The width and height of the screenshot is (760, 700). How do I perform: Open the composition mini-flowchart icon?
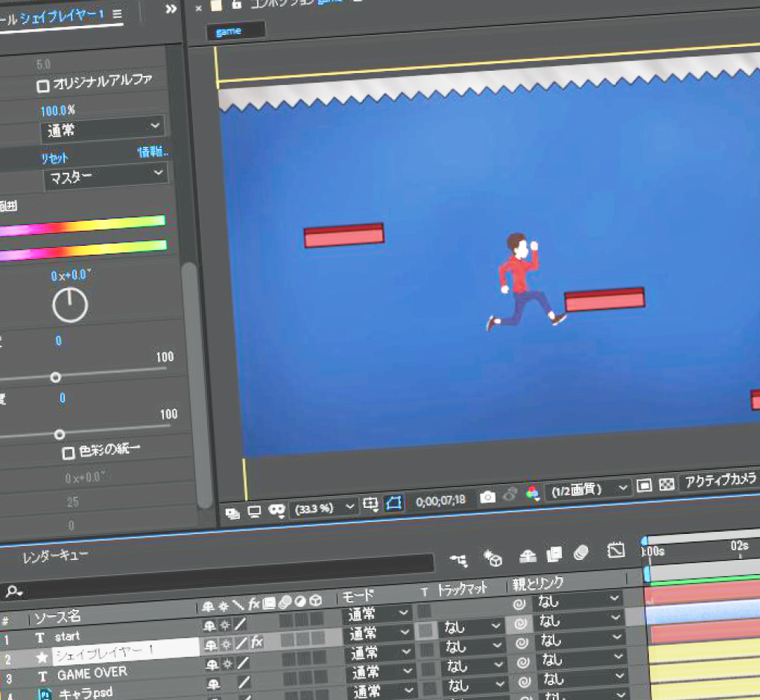(x=459, y=561)
